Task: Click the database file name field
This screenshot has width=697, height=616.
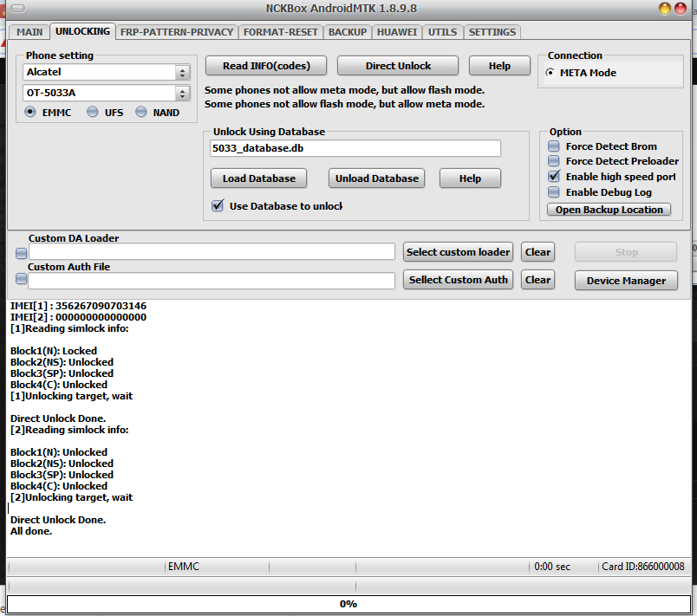Action: tap(355, 148)
